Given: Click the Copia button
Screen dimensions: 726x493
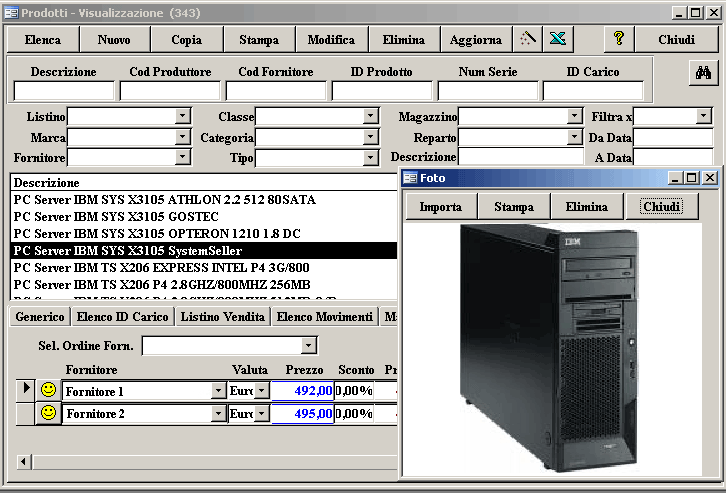Looking at the screenshot, I should 187,39.
